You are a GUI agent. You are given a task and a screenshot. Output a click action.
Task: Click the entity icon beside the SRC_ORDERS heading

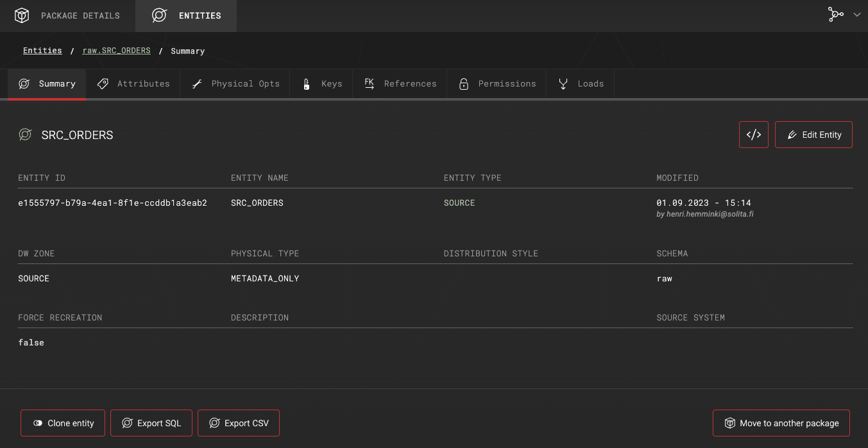coord(25,135)
